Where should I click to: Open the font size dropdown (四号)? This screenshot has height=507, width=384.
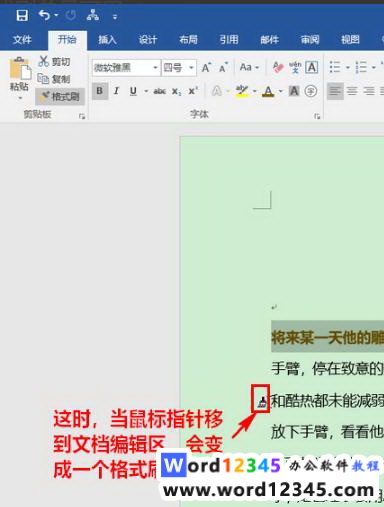point(179,68)
